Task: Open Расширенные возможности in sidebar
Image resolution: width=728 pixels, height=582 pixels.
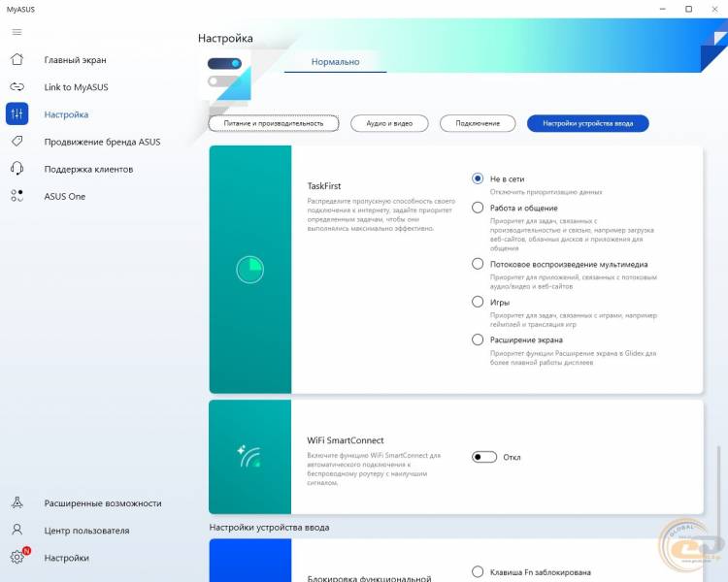Action: pyautogui.click(x=103, y=503)
